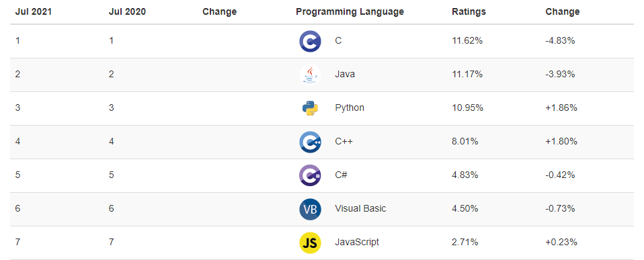This screenshot has width=644, height=260.
Task: Click the change value +1.80%
Action: click(561, 142)
